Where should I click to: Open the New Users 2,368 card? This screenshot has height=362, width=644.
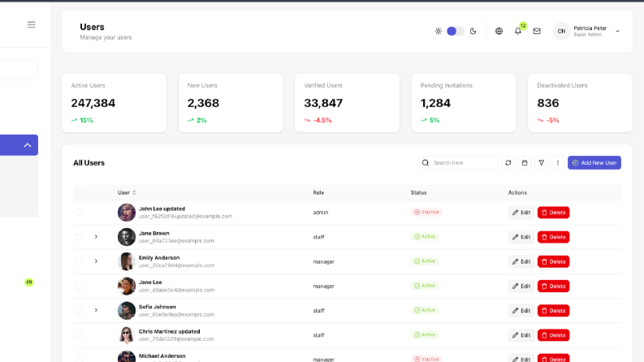click(231, 102)
